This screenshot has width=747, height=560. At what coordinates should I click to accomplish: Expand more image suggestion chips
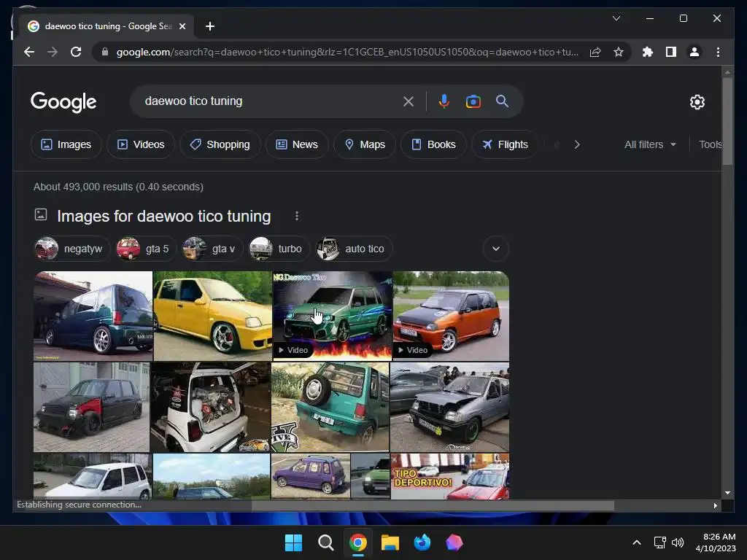point(496,249)
